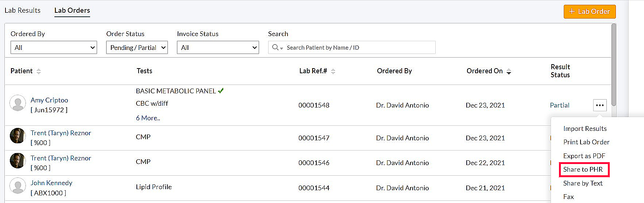The height and width of the screenshot is (203, 644).
Task: Sort by Ordered On column arrows
Action: (x=509, y=71)
